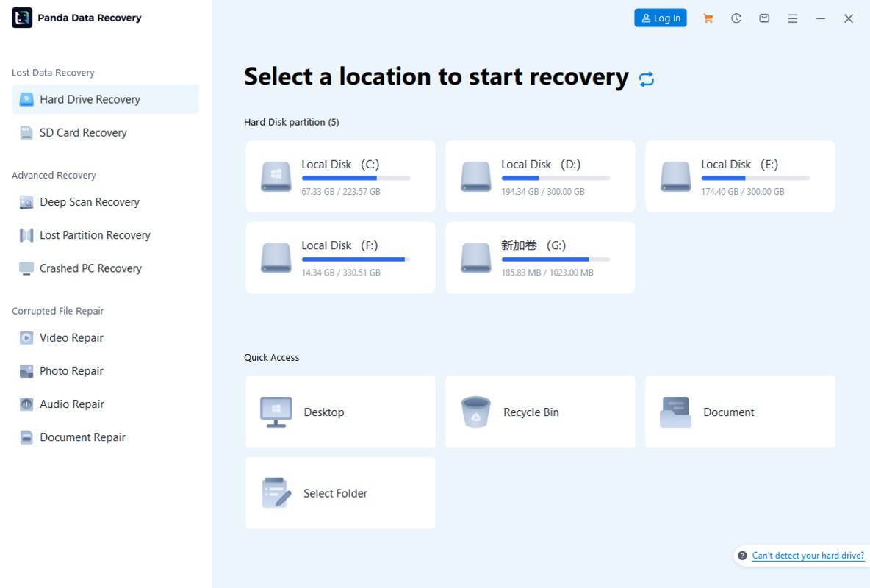The image size is (870, 588).
Task: Choose the Select Folder label
Action: click(x=335, y=493)
